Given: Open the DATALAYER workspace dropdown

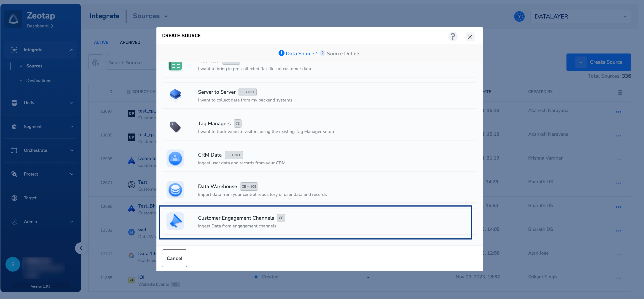Looking at the screenshot, I should coord(580,16).
